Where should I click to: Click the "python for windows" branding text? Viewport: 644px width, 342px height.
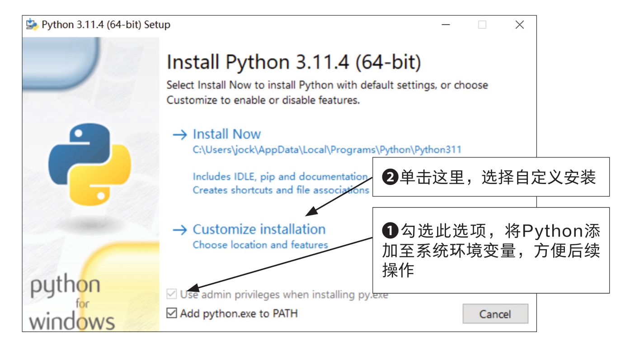pos(72,304)
